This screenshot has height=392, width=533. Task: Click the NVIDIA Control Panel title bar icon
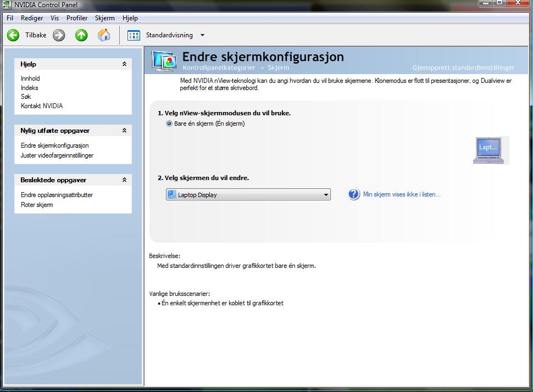click(7, 4)
